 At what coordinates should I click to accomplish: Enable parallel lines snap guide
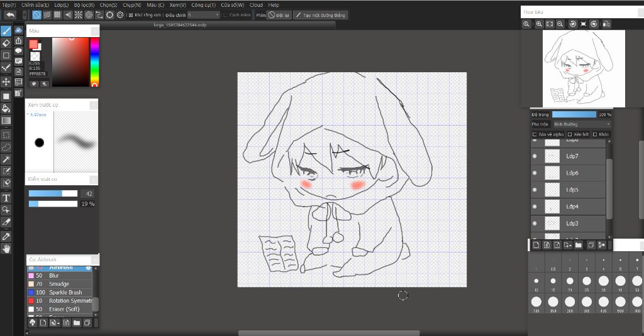[x=47, y=15]
